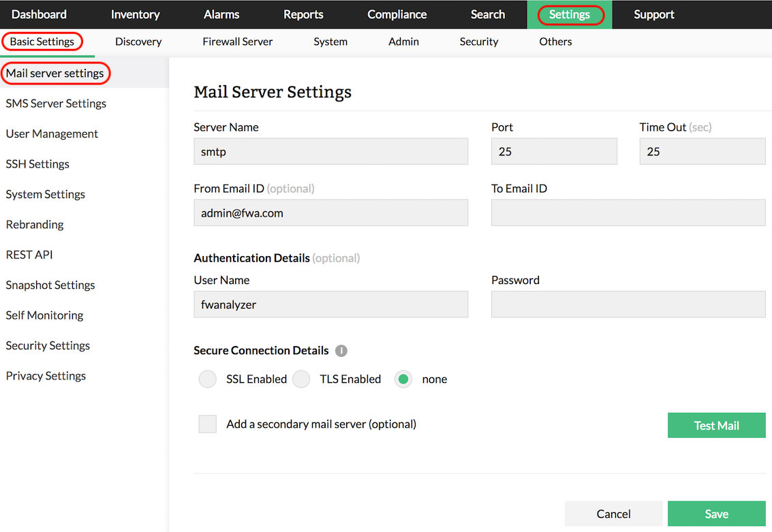Open the Discovery settings sub-tab
Screen dimensions: 772x532
coord(138,42)
